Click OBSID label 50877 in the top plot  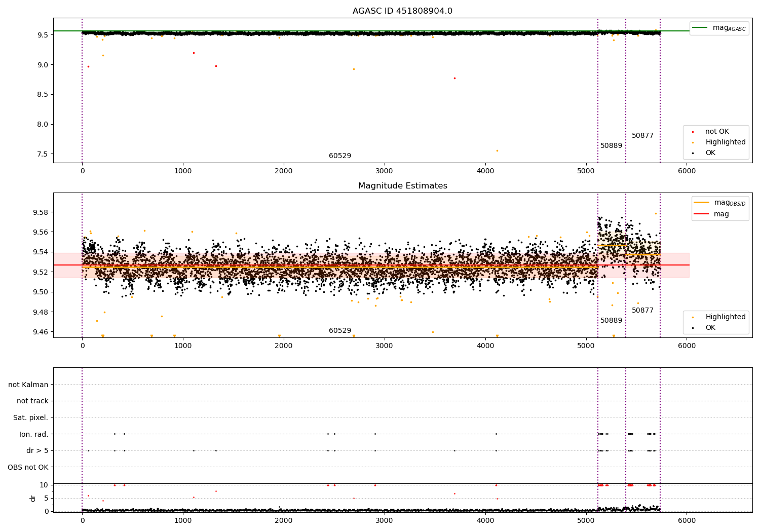pos(642,136)
